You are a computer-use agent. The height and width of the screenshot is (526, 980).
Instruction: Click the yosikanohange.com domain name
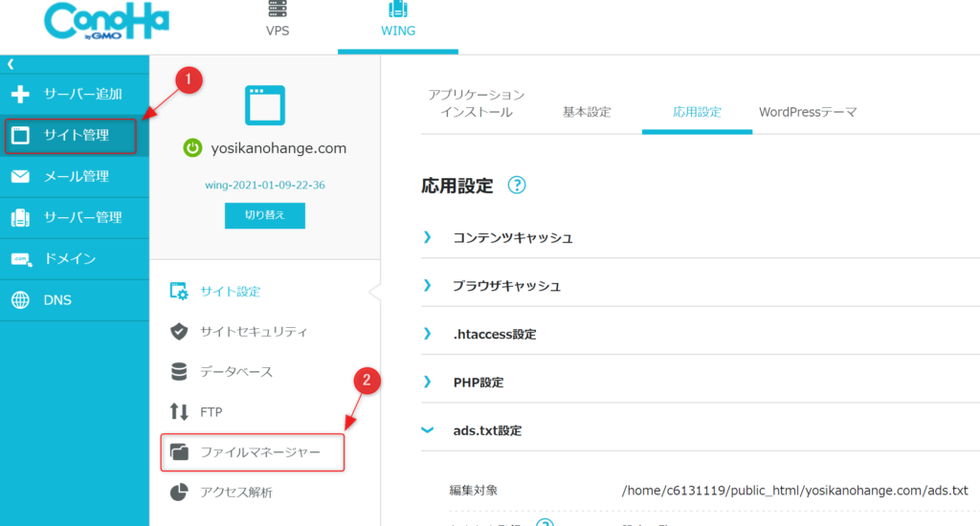[278, 148]
